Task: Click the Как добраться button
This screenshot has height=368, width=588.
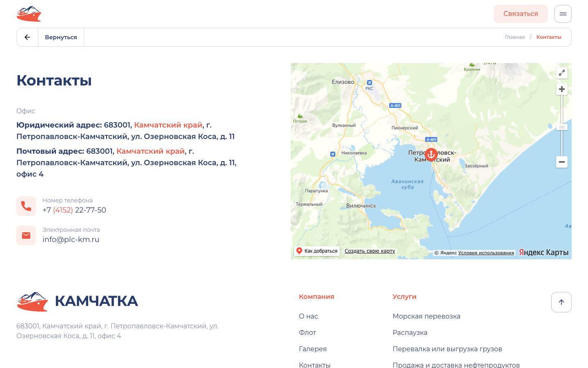Action: coord(317,251)
